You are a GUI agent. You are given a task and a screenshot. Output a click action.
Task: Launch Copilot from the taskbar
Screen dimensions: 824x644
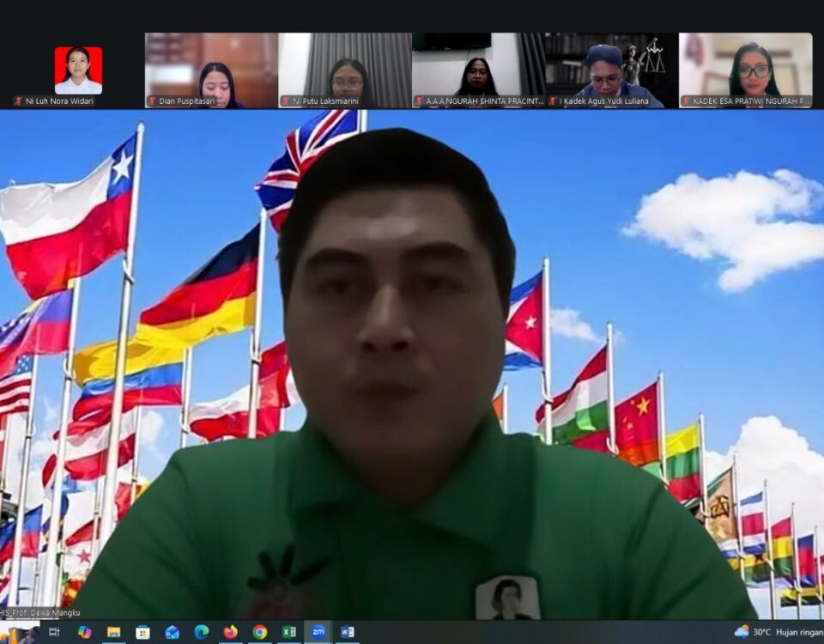tap(84, 632)
